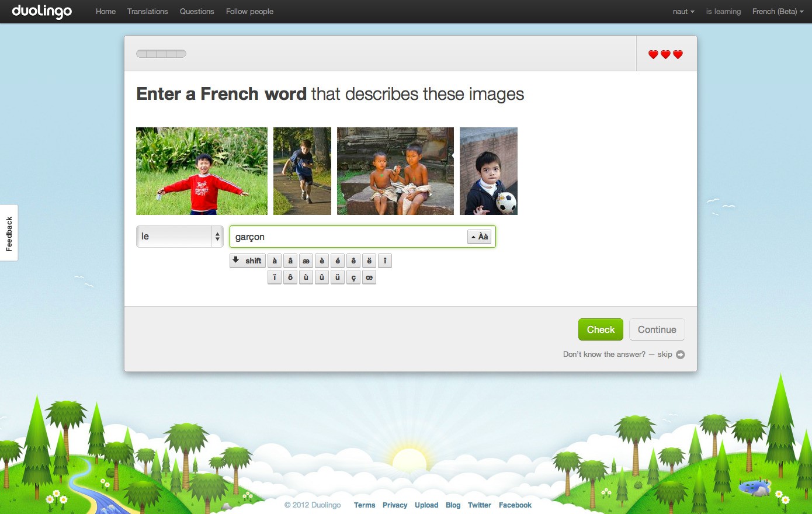Expand the naut user menu
Image resolution: width=812 pixels, height=514 pixels.
(x=682, y=11)
